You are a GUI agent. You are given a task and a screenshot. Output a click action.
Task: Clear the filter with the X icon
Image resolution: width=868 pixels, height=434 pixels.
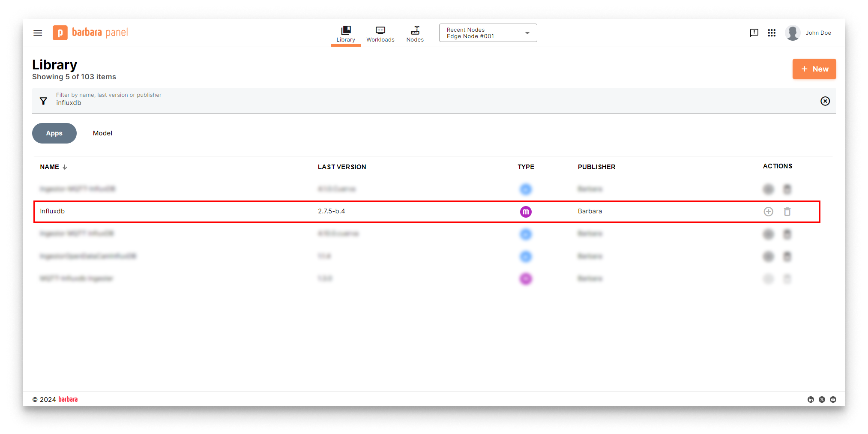pyautogui.click(x=825, y=101)
